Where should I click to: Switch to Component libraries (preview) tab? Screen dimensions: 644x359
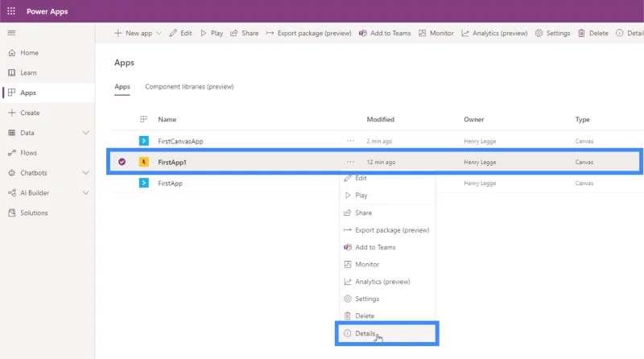coord(189,87)
